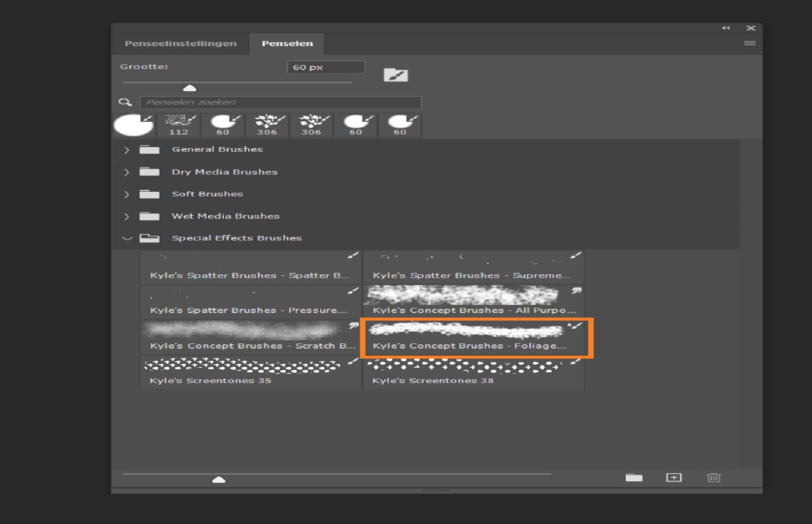Select the Dry Media Brushes folder row
Screen dimensions: 812x524
426,172
